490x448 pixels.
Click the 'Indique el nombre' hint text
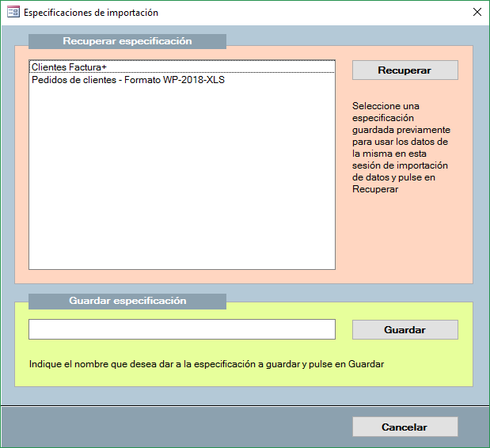click(206, 365)
